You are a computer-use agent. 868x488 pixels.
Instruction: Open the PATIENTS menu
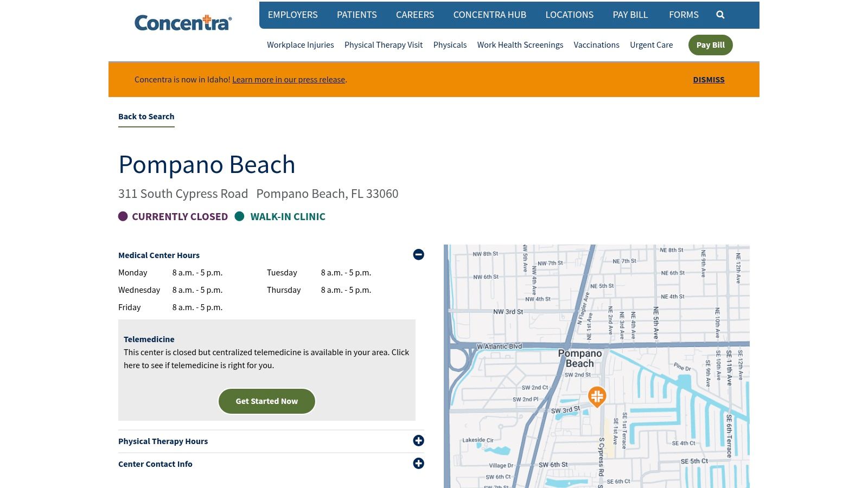coord(357,15)
